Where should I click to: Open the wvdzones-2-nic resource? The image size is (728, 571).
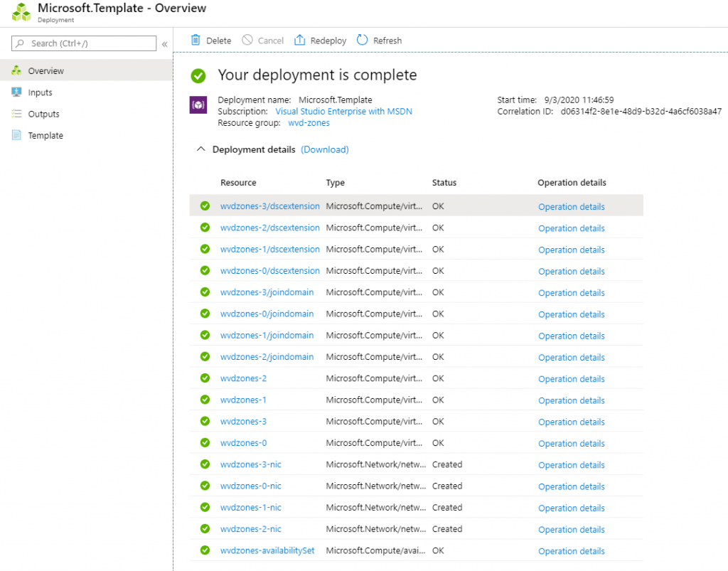pos(251,529)
